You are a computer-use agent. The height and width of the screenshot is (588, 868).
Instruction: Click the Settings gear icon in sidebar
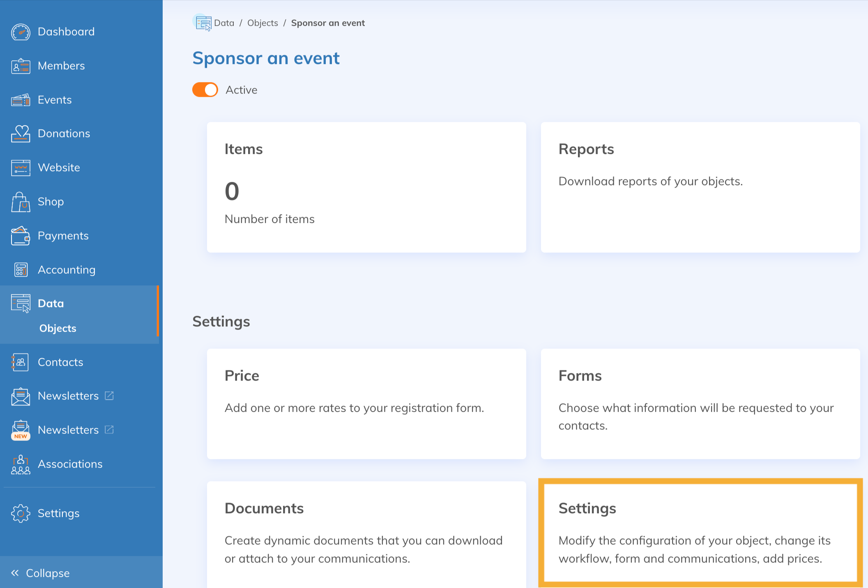21,514
